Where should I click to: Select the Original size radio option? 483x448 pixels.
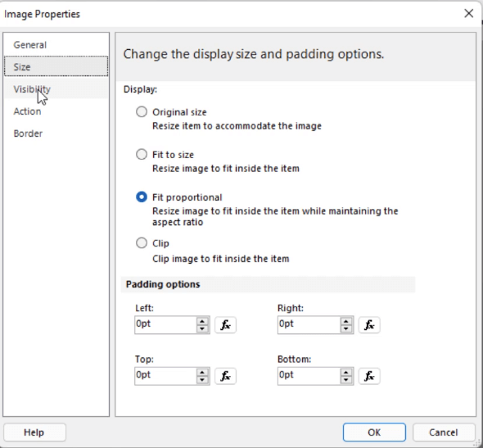142,112
